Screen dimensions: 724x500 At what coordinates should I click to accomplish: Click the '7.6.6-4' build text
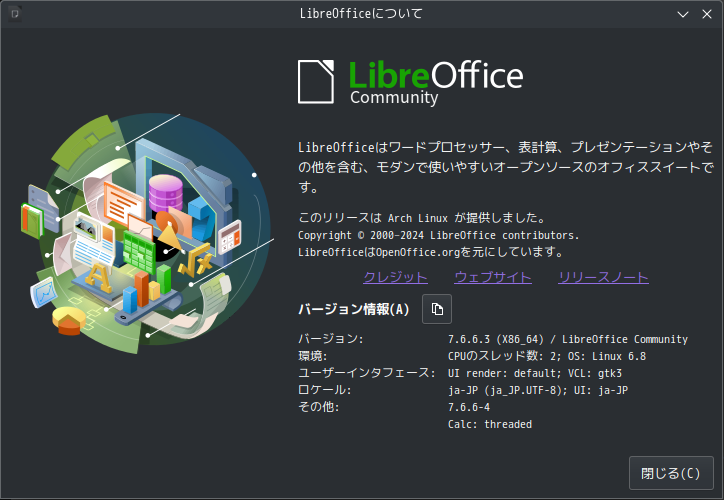469,407
